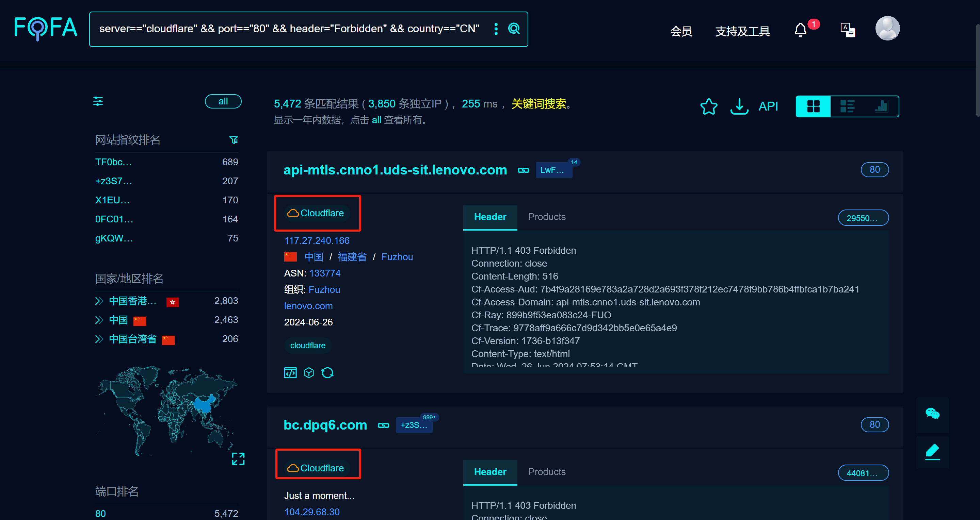Click the download results icon
The height and width of the screenshot is (520, 980).
739,106
